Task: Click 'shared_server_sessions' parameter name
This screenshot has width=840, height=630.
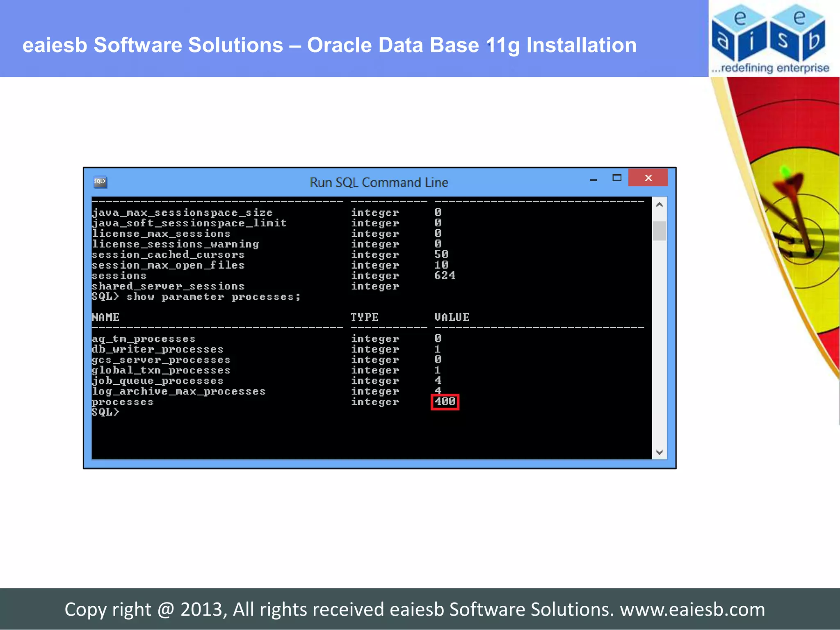Action: 168,286
